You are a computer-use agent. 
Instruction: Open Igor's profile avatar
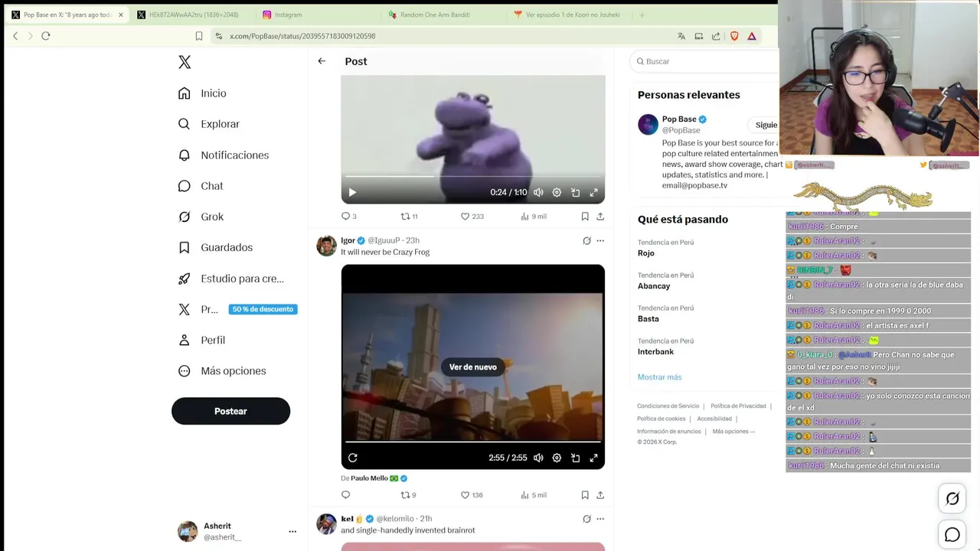pos(326,246)
